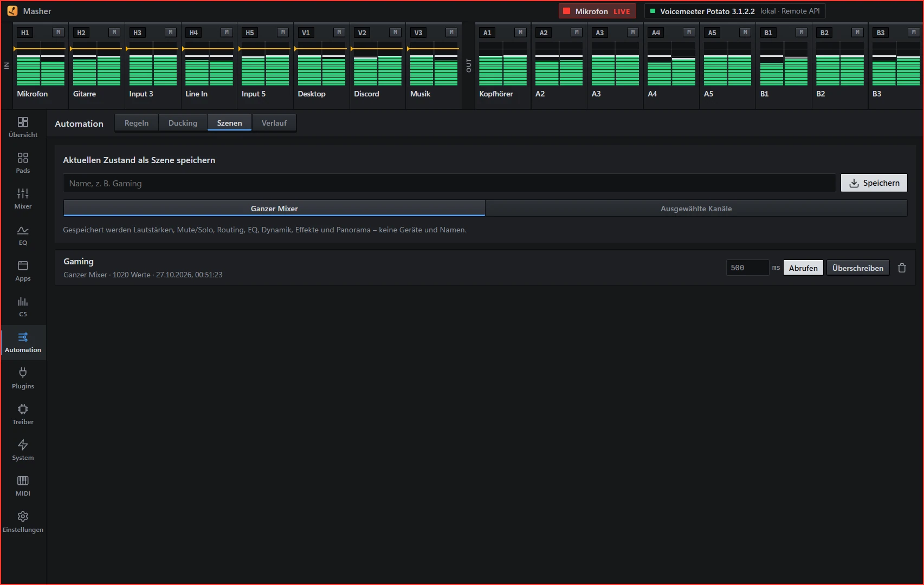Select the Gaming scene title
Viewport: 924px width, 585px height.
[x=79, y=261]
